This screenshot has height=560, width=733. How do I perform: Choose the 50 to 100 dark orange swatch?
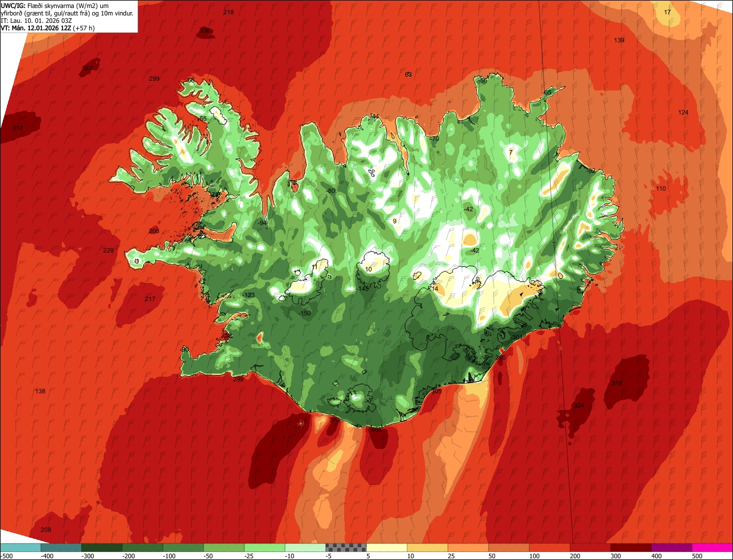(508, 547)
